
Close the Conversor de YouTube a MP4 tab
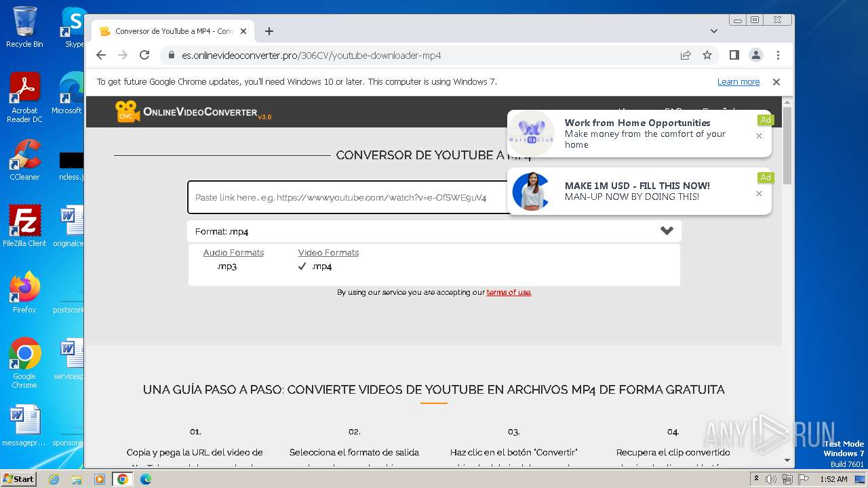tap(243, 31)
